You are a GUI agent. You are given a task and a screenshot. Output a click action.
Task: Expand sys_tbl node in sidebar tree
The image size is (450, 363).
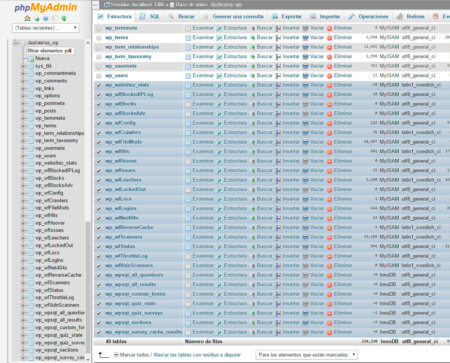[x=23, y=66]
